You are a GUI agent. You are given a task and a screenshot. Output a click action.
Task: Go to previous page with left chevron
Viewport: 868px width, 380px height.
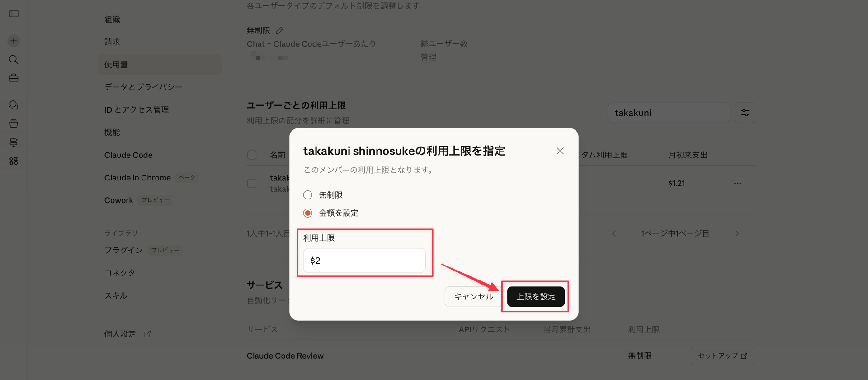point(613,233)
